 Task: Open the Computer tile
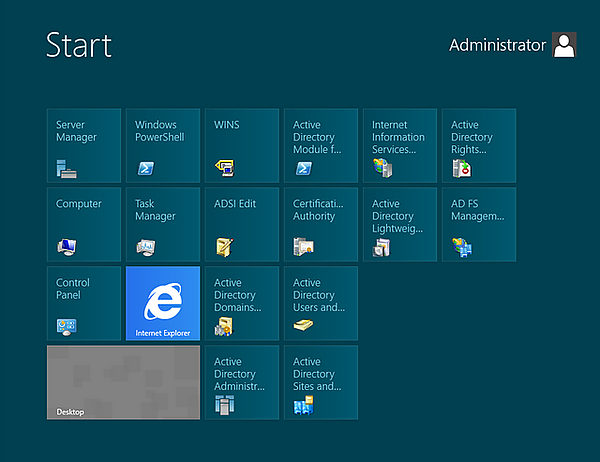[84, 224]
